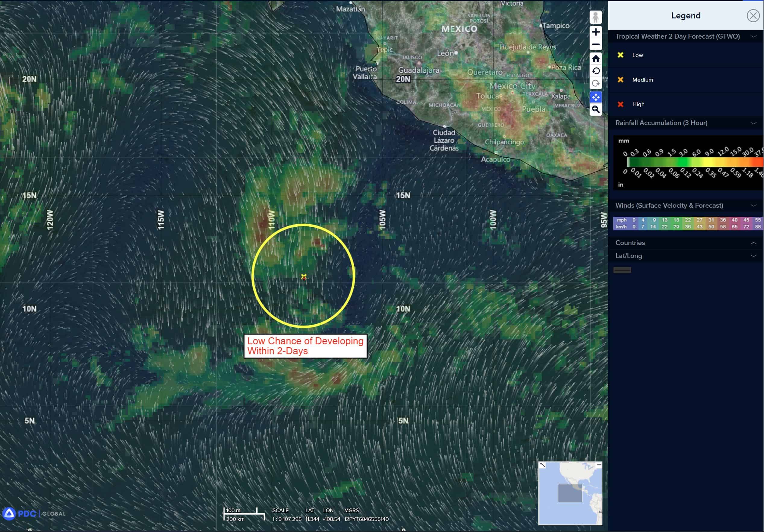Viewport: 764px width, 532px height.
Task: Collapse Winds surface velocity legend section
Action: click(x=753, y=206)
